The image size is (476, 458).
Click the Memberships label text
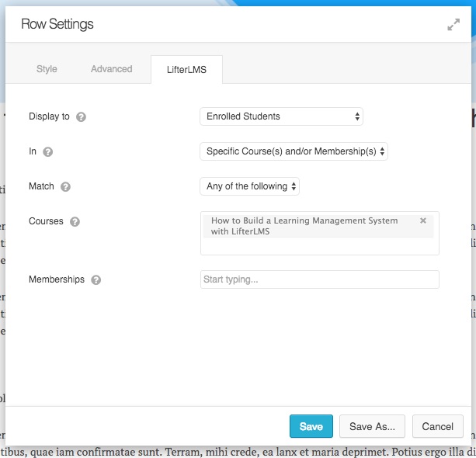pyautogui.click(x=57, y=279)
